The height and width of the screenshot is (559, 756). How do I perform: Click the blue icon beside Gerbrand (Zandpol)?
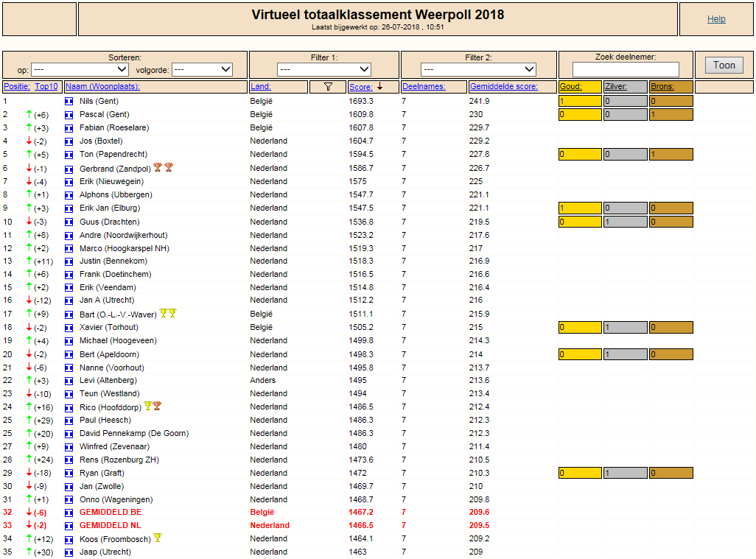(69, 169)
